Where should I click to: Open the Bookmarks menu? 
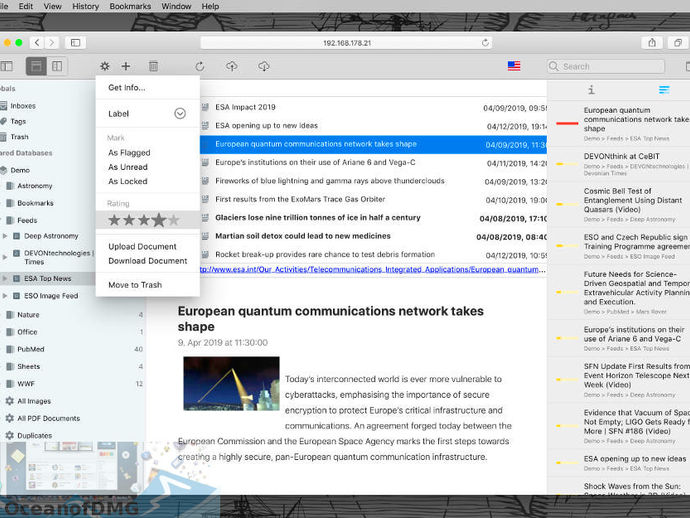[130, 6]
